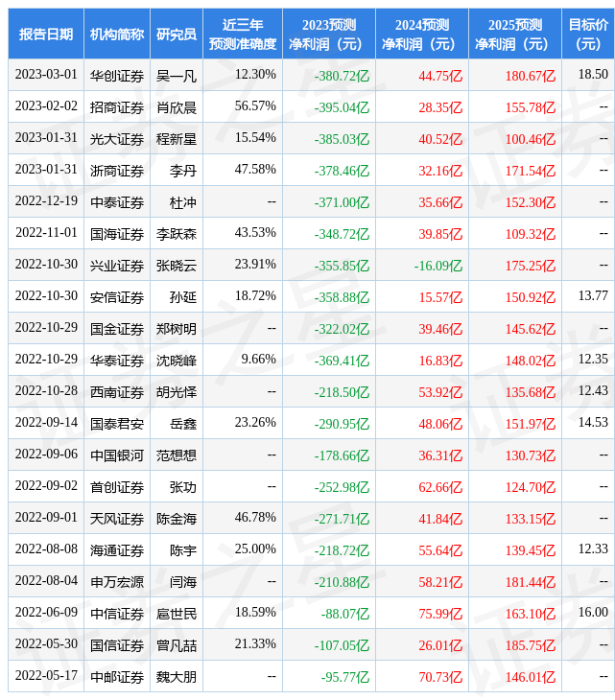Select institution 兴业证券
Image resolution: width=615 pixels, height=700 pixels.
coord(116,266)
